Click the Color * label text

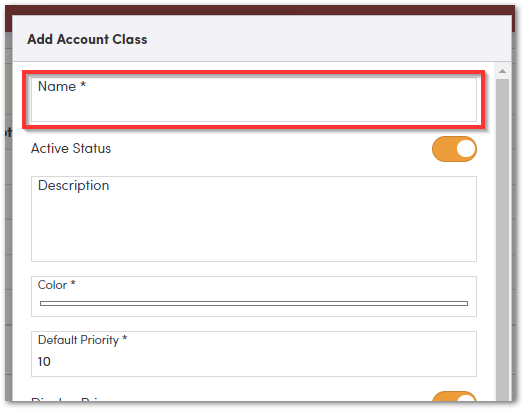pos(56,285)
